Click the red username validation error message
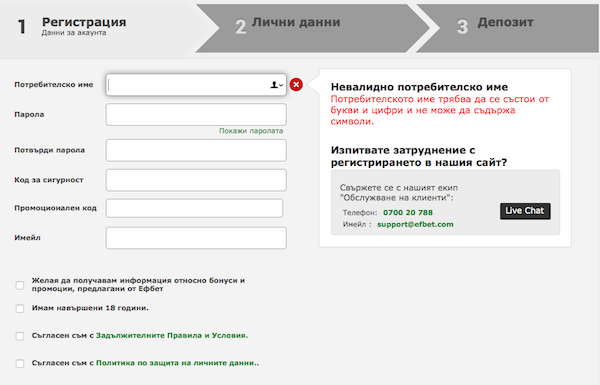 (440, 110)
